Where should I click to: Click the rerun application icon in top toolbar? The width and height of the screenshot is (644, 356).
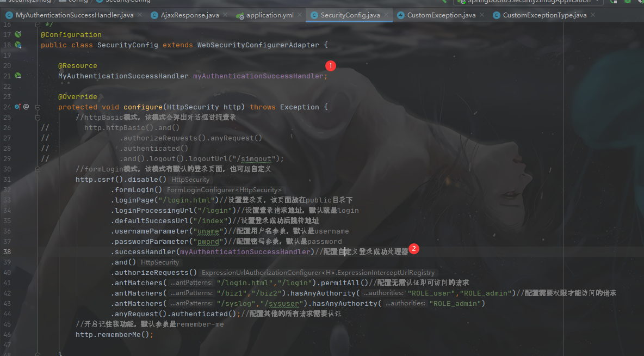tap(615, 2)
